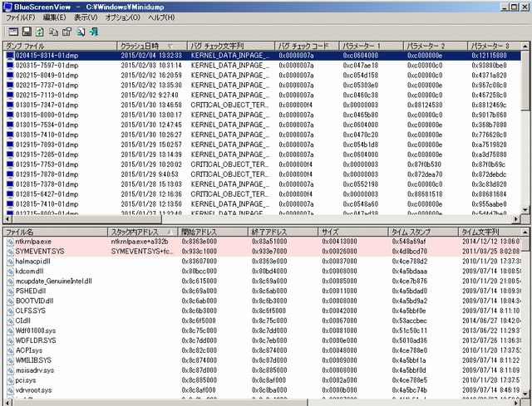
Task: Click kdcom.dll file icon
Action: click(x=10, y=271)
